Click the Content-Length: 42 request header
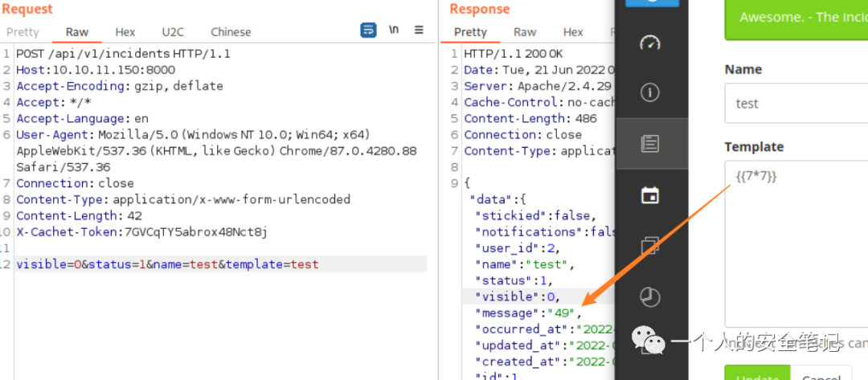The height and width of the screenshot is (380, 868). tap(79, 215)
